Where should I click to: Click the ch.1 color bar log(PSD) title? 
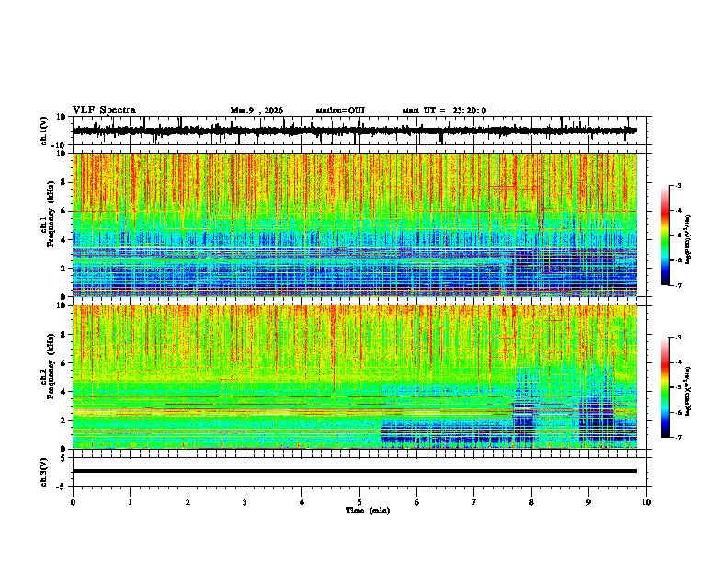pos(688,240)
